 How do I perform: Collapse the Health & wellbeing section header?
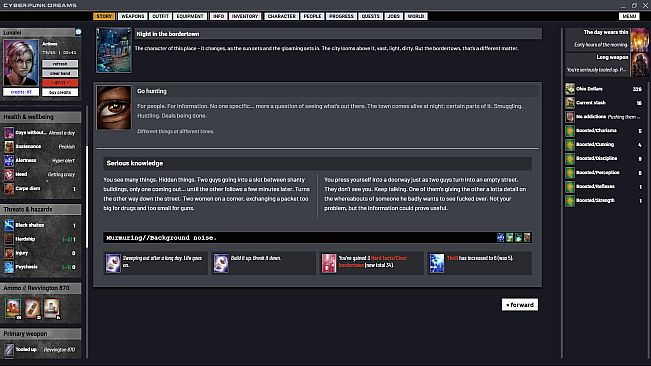click(x=41, y=117)
